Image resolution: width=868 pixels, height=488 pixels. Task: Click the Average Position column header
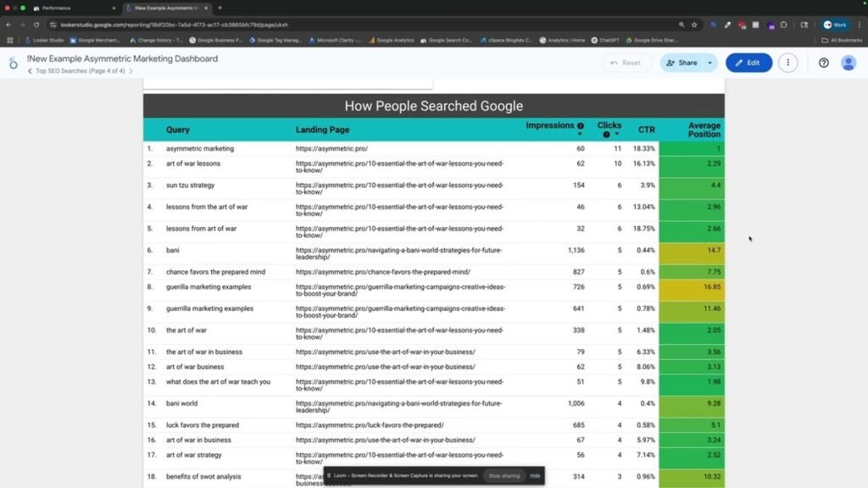tap(704, 130)
